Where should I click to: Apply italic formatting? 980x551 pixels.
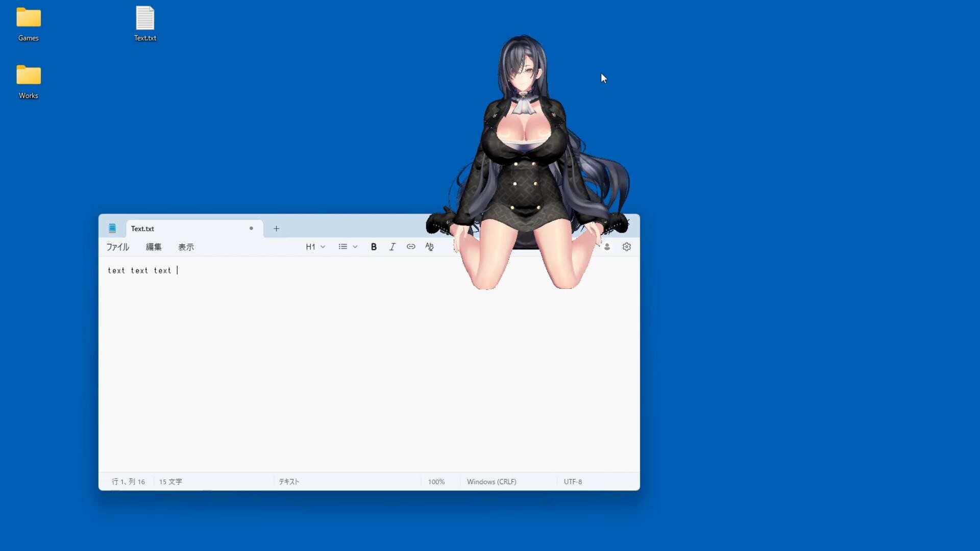[392, 246]
